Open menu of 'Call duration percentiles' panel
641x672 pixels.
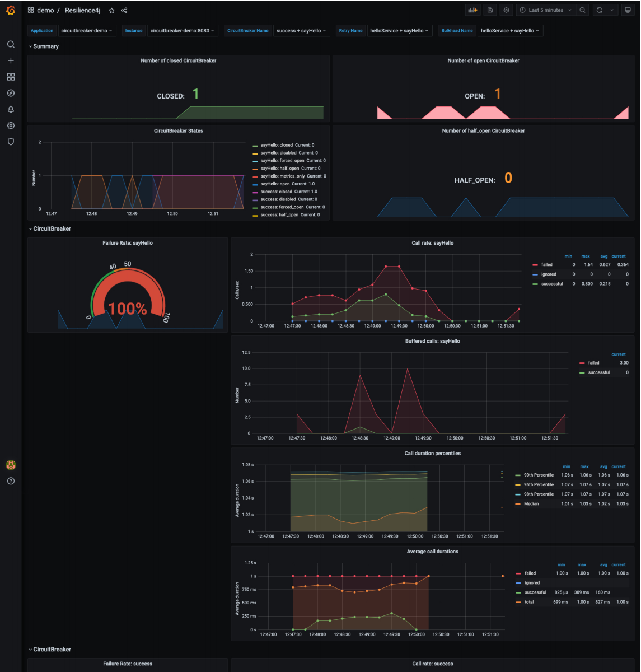click(x=432, y=453)
